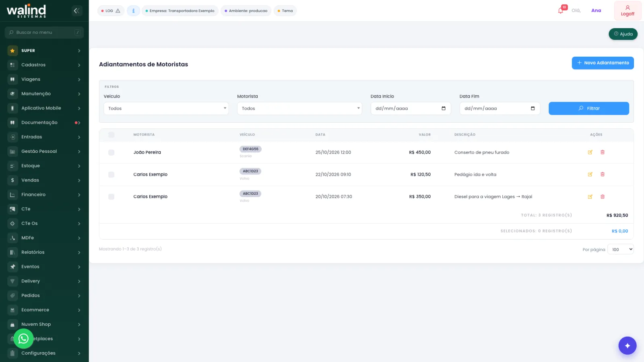Click the info icon pill in top bar
The width and height of the screenshot is (644, 362).
pyautogui.click(x=133, y=11)
